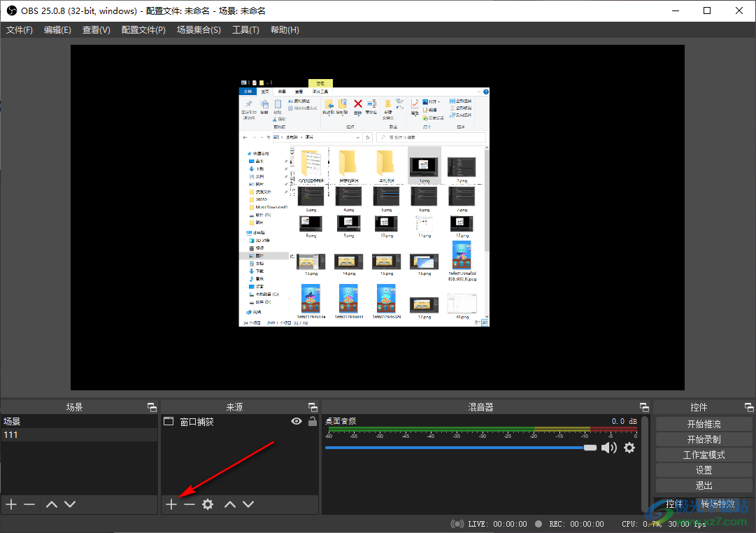Open source properties gear icon
This screenshot has width=756, height=533.
click(208, 504)
